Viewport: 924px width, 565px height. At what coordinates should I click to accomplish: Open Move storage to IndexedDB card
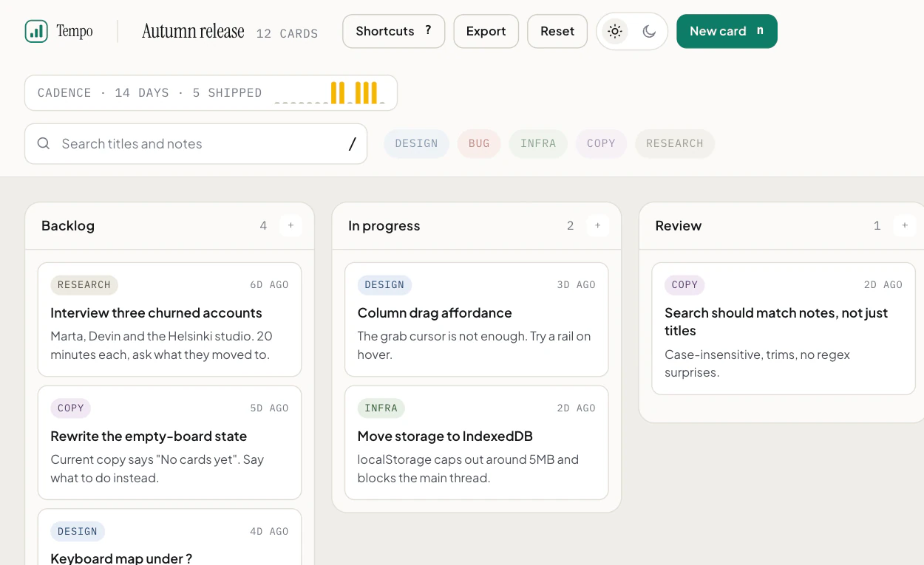[x=477, y=442]
